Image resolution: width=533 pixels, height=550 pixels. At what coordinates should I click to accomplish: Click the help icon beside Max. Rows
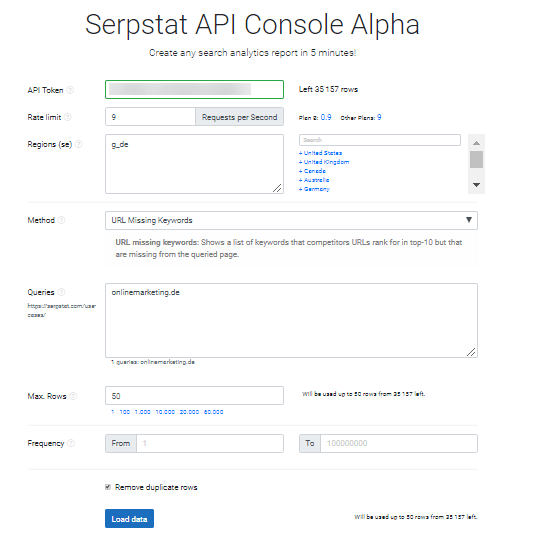73,396
